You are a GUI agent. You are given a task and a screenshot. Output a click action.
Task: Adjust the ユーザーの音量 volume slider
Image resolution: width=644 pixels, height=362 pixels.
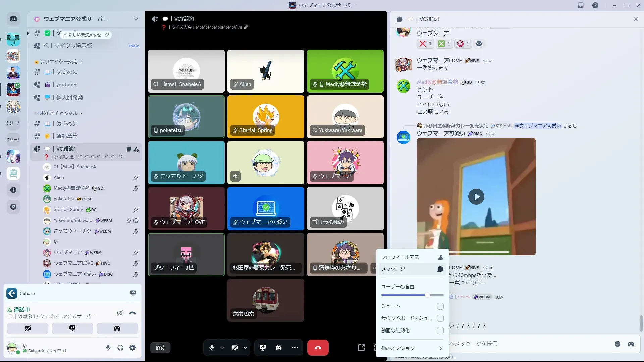pos(427,295)
